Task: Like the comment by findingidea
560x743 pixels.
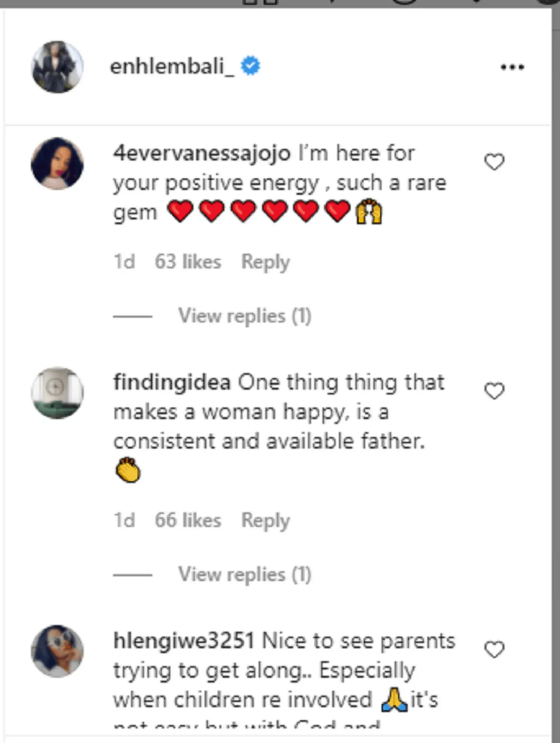Action: point(494,391)
